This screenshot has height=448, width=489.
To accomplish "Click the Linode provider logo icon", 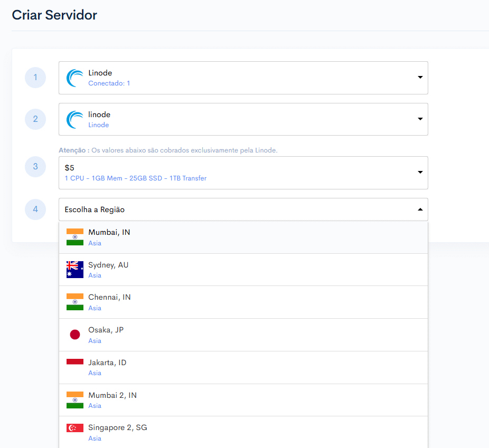I will point(75,78).
